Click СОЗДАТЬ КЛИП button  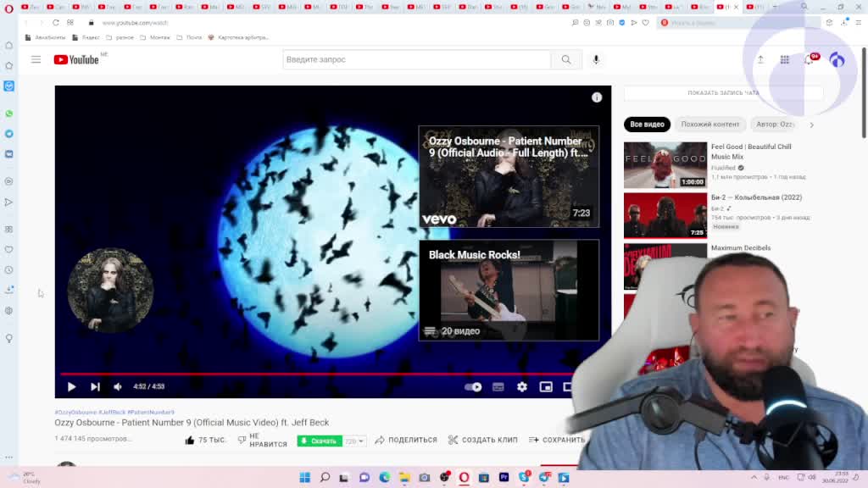click(x=482, y=440)
